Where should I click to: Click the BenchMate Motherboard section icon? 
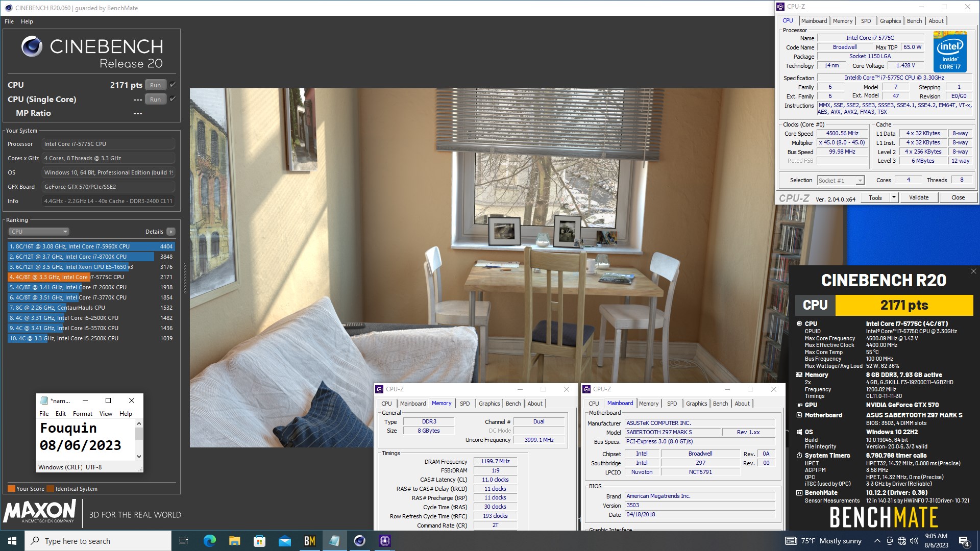pyautogui.click(x=799, y=415)
